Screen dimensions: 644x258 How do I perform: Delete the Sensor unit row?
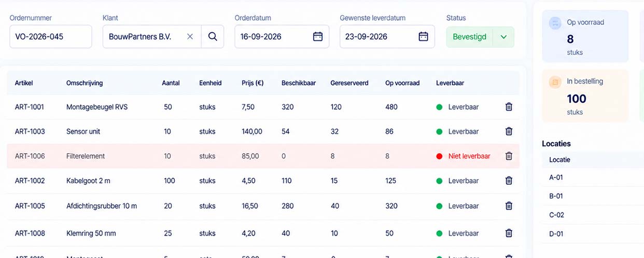509,131
